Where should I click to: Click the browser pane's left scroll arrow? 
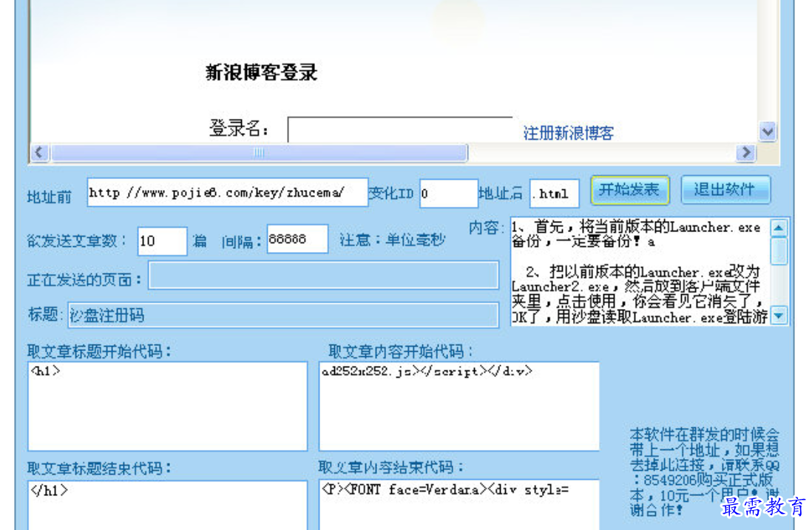[40, 153]
